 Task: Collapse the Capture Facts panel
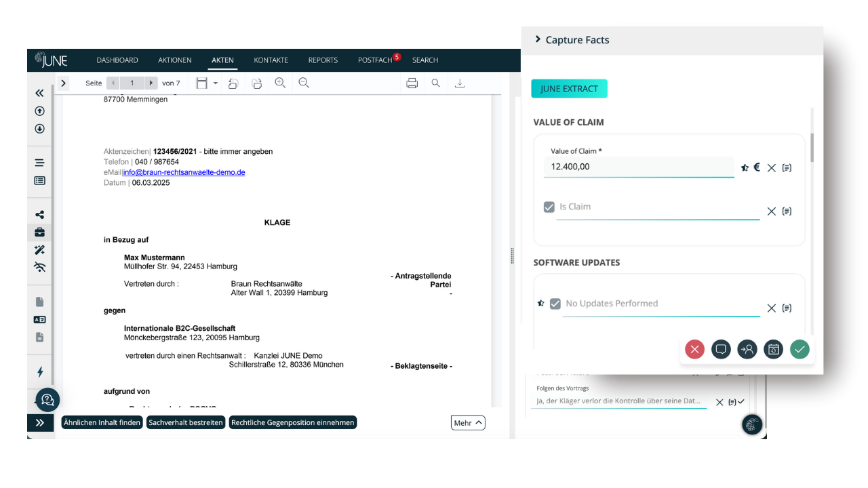point(536,39)
